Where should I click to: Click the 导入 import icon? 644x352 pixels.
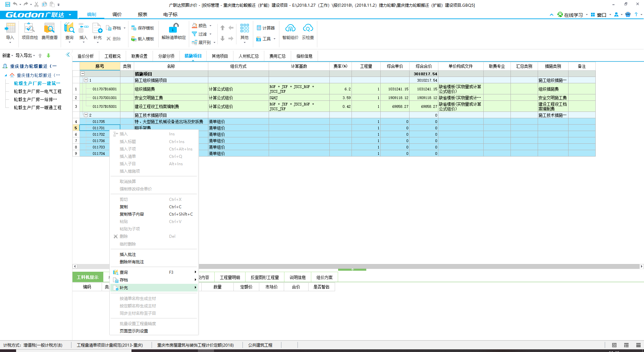click(x=10, y=32)
